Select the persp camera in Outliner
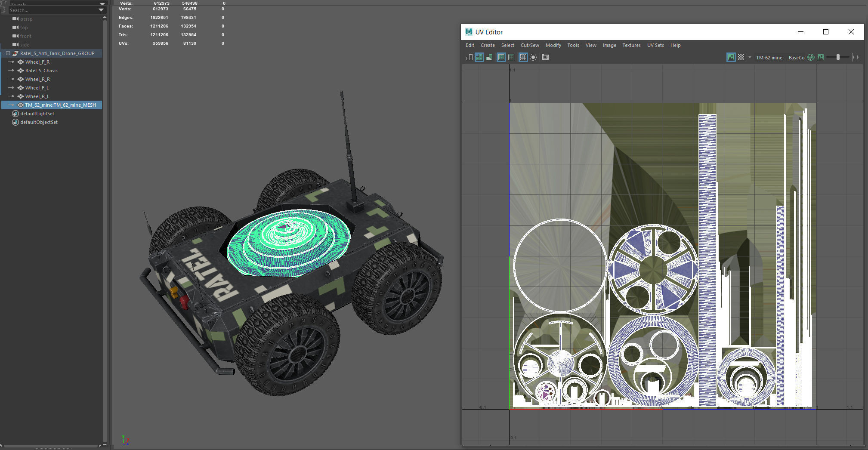 26,19
